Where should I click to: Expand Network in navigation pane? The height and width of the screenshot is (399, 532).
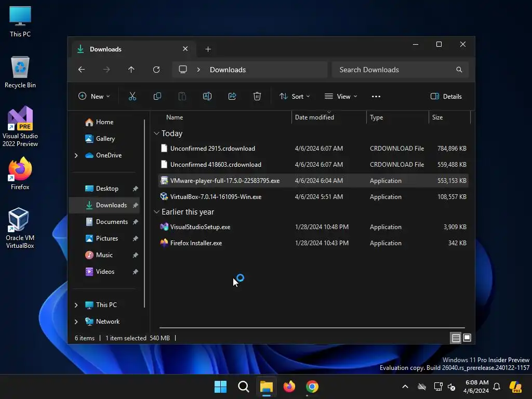76,322
